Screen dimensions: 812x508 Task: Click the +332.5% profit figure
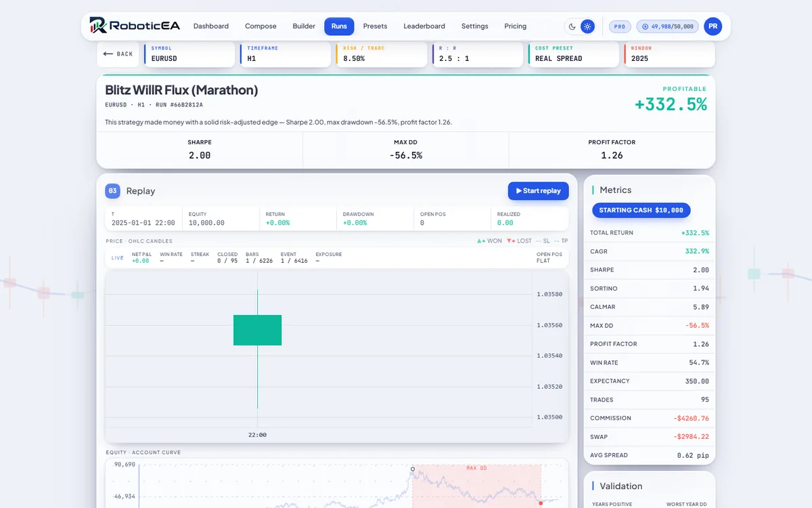click(x=670, y=104)
